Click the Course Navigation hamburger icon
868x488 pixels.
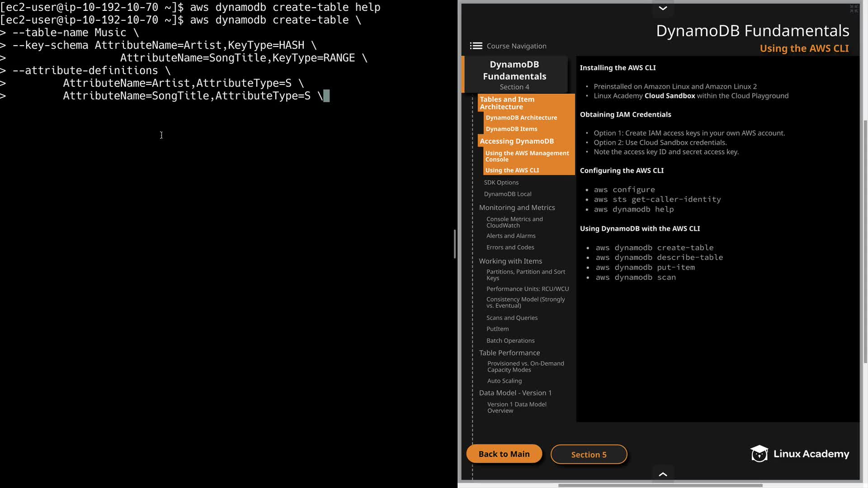point(476,46)
